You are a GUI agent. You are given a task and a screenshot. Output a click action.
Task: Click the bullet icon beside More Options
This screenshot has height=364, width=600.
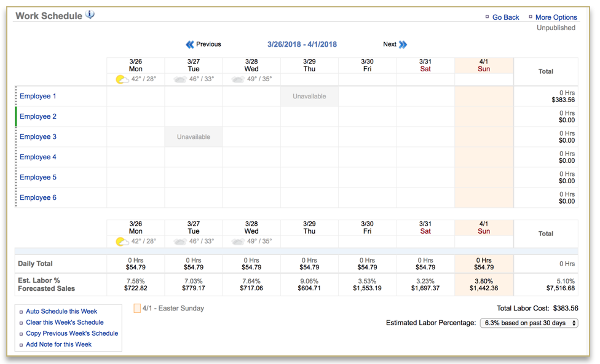click(531, 17)
